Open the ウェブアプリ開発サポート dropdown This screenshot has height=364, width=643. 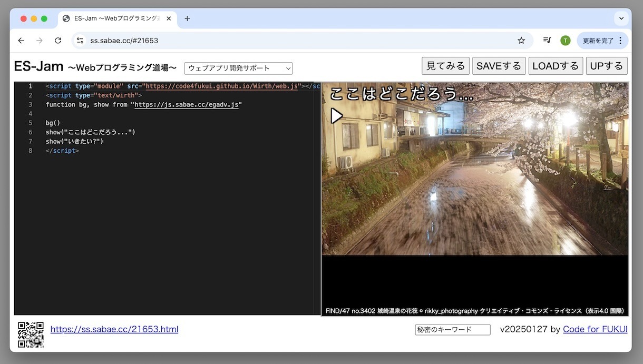pyautogui.click(x=238, y=68)
